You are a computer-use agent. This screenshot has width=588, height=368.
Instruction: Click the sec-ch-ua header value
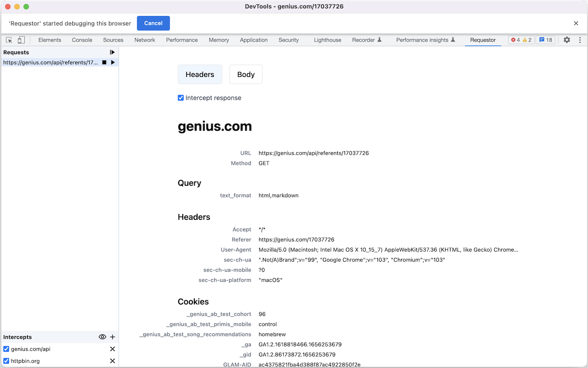pyautogui.click(x=352, y=260)
